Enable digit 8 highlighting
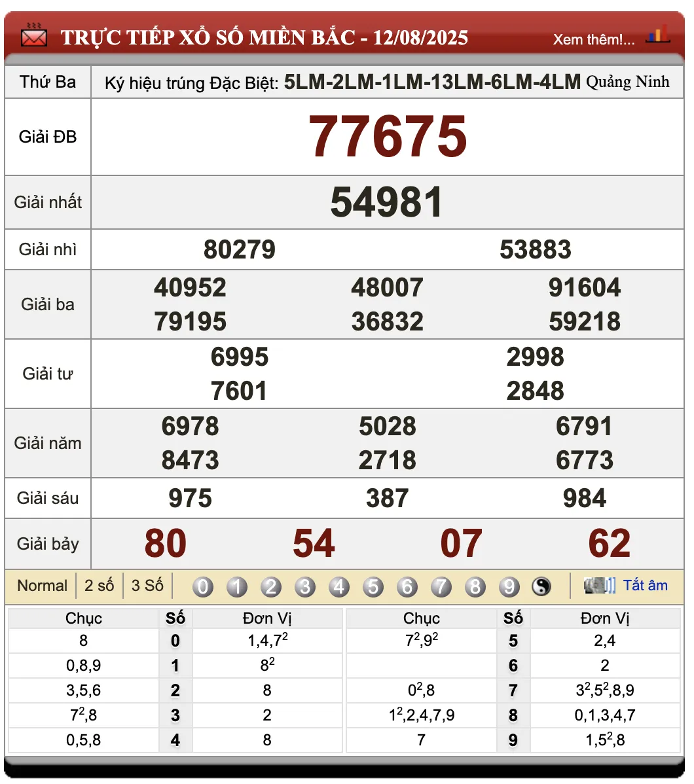This screenshot has height=784, width=694. tap(475, 586)
